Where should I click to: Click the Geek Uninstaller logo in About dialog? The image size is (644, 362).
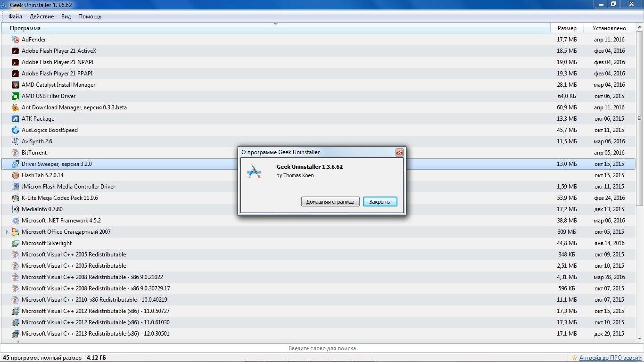pos(254,171)
